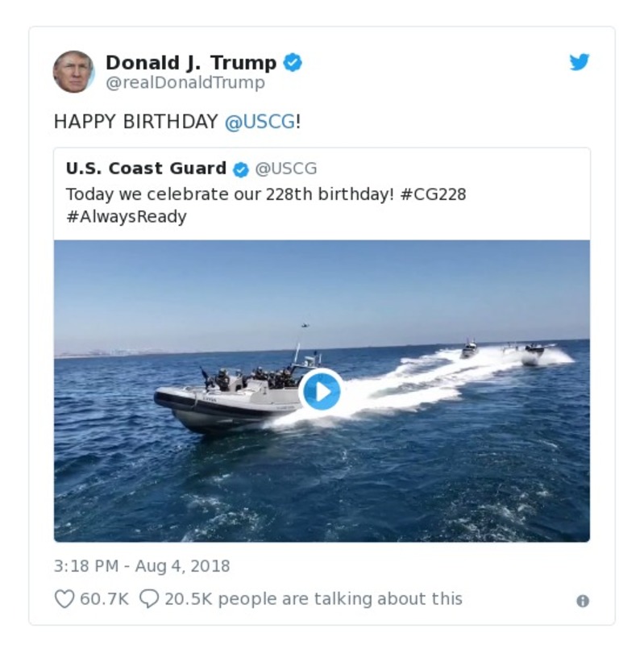
Task: Click the 60.7K likes count
Action: click(105, 598)
